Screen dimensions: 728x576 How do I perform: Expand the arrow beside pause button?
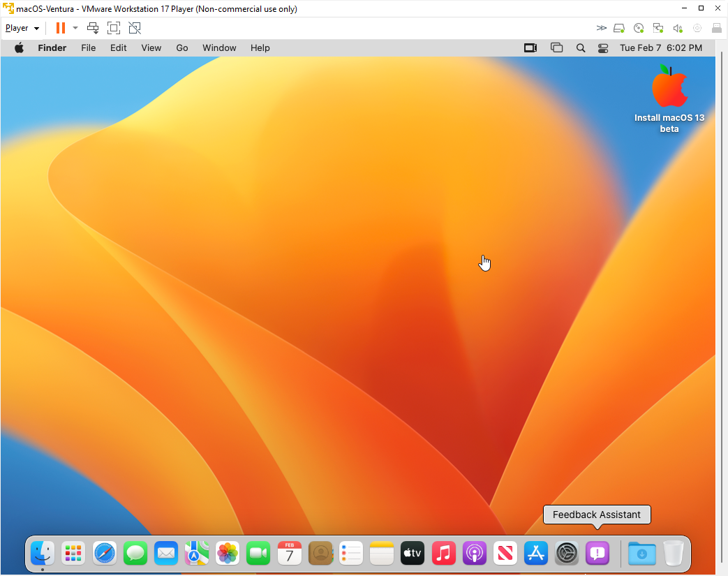pyautogui.click(x=75, y=28)
